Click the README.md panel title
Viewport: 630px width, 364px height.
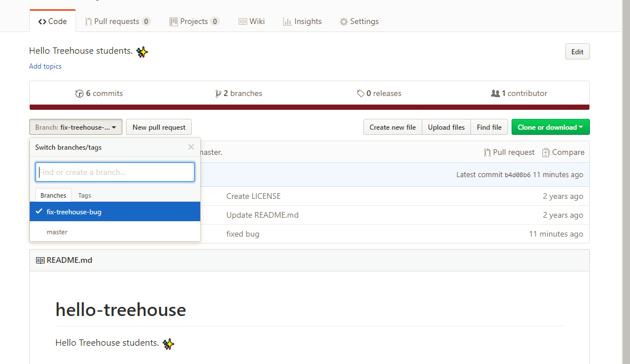[x=69, y=260]
